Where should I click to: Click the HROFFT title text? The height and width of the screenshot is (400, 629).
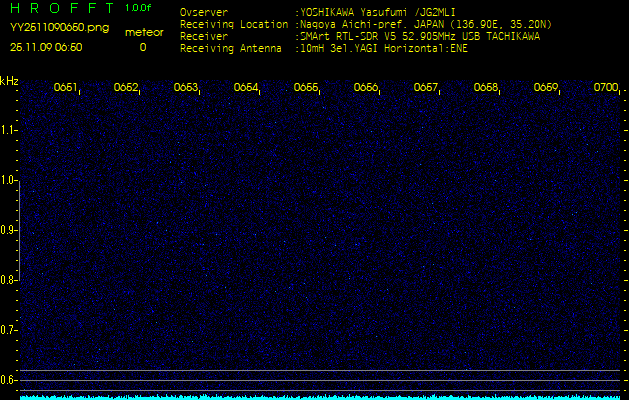tap(61, 8)
